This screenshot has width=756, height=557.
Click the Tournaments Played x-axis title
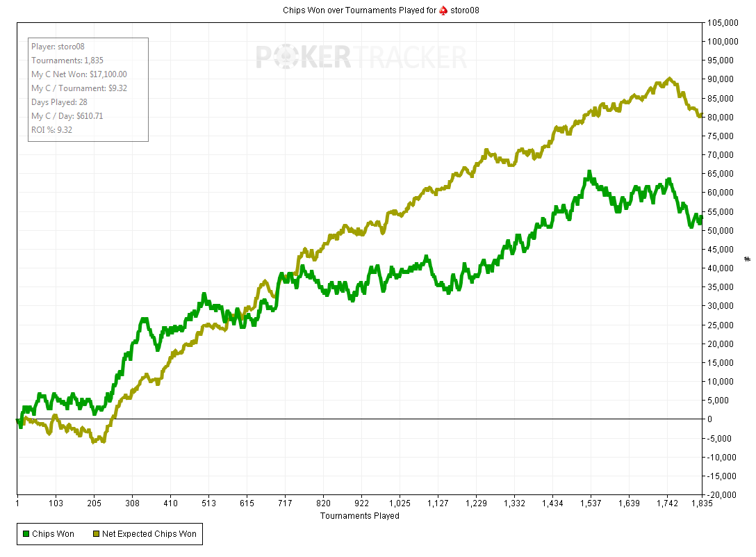(359, 516)
